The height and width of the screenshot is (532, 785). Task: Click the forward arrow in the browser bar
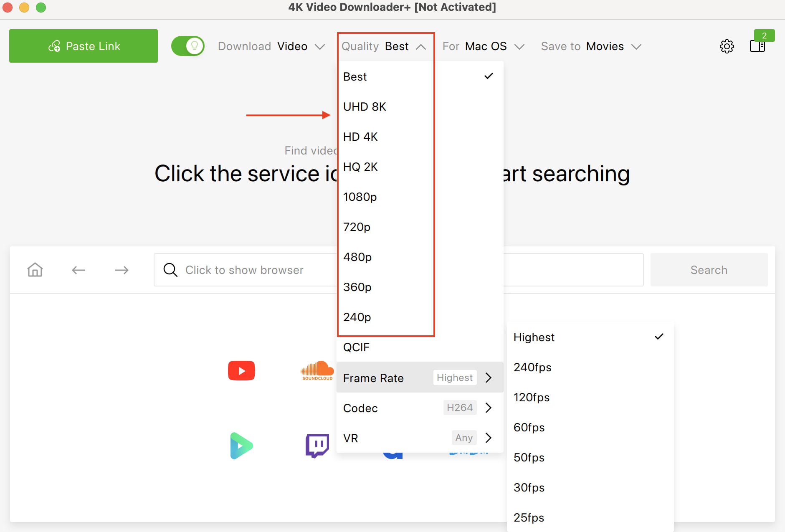(122, 270)
